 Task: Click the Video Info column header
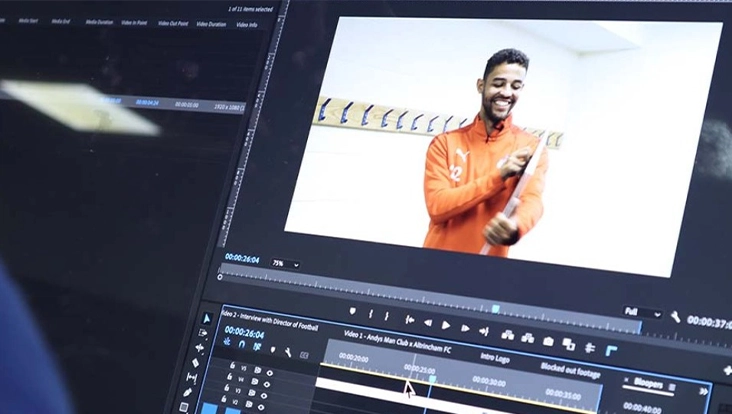[x=247, y=25]
